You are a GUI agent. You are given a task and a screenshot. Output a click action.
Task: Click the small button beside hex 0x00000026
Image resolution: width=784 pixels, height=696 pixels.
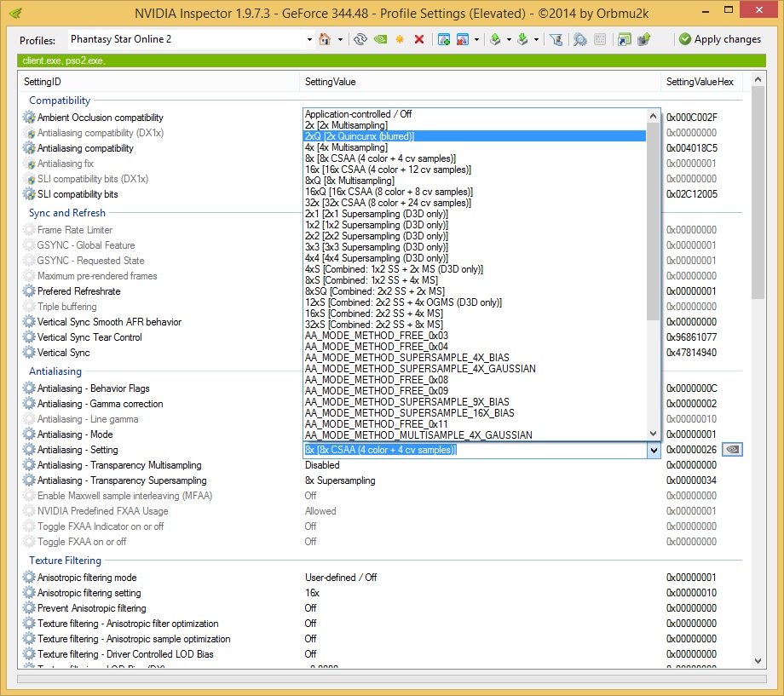point(732,450)
